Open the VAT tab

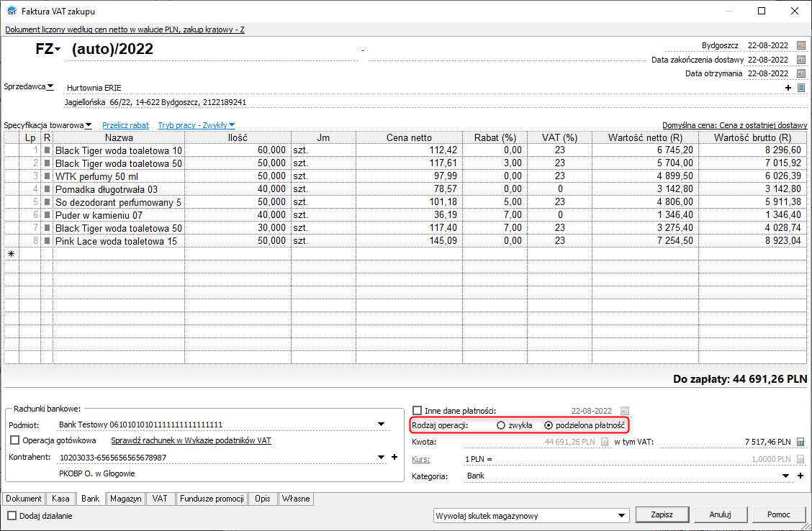pyautogui.click(x=160, y=499)
